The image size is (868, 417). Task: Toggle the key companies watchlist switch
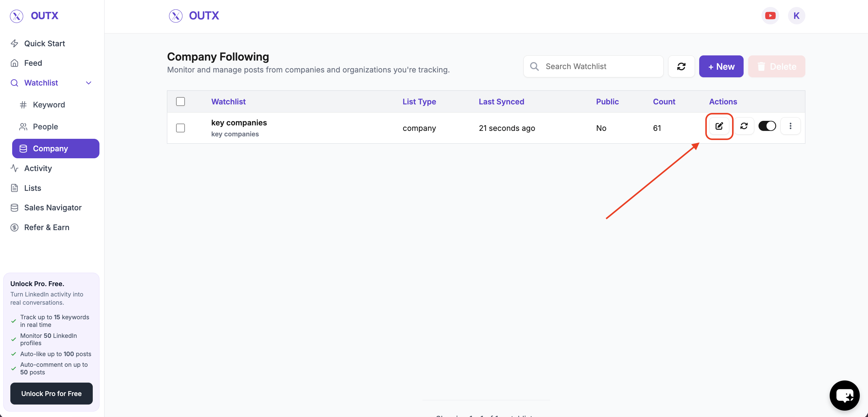(x=767, y=126)
